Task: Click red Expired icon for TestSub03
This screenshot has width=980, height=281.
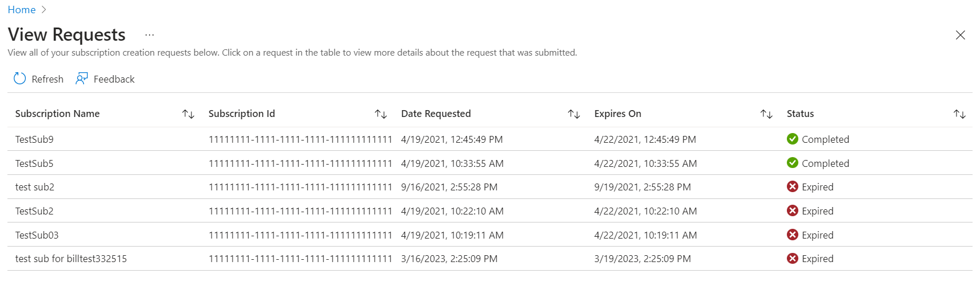Action: click(793, 235)
